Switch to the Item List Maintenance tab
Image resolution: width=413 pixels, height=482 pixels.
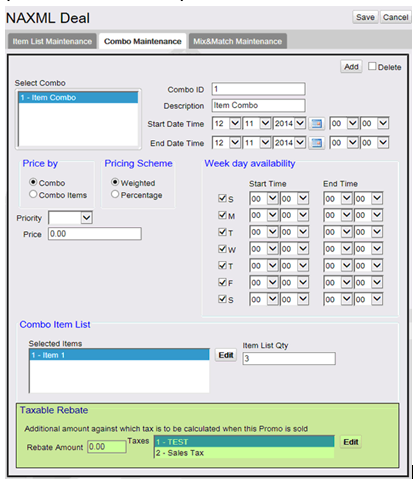coord(52,41)
